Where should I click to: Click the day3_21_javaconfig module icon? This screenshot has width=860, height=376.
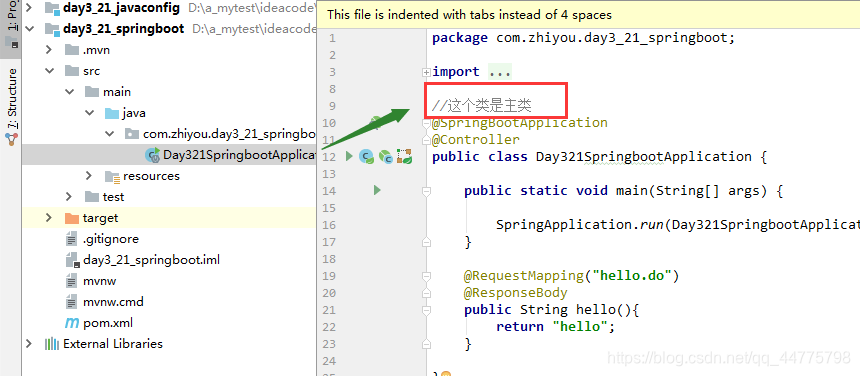click(52, 8)
